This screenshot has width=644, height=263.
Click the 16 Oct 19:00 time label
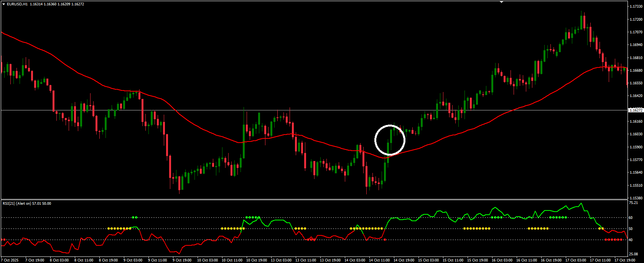[x=551, y=260]
